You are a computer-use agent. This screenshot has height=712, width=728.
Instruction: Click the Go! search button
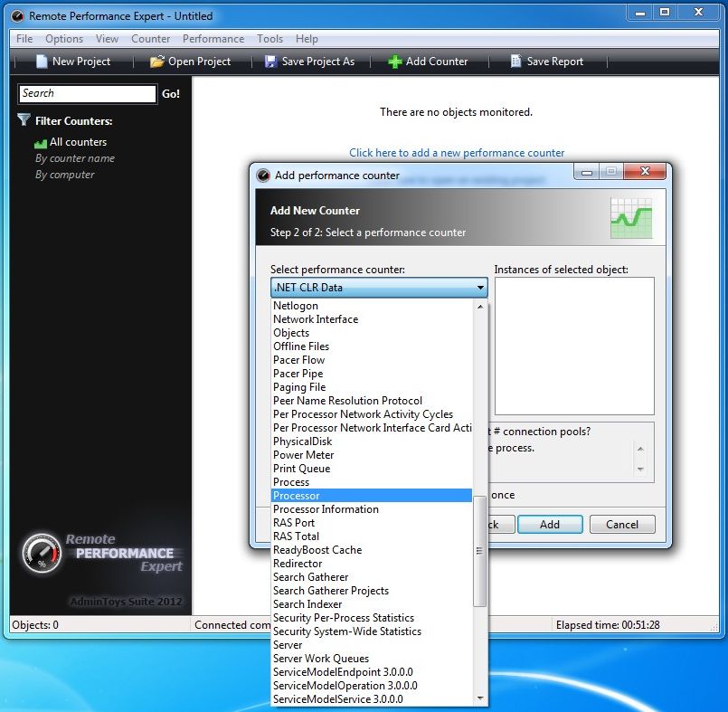[x=170, y=94]
